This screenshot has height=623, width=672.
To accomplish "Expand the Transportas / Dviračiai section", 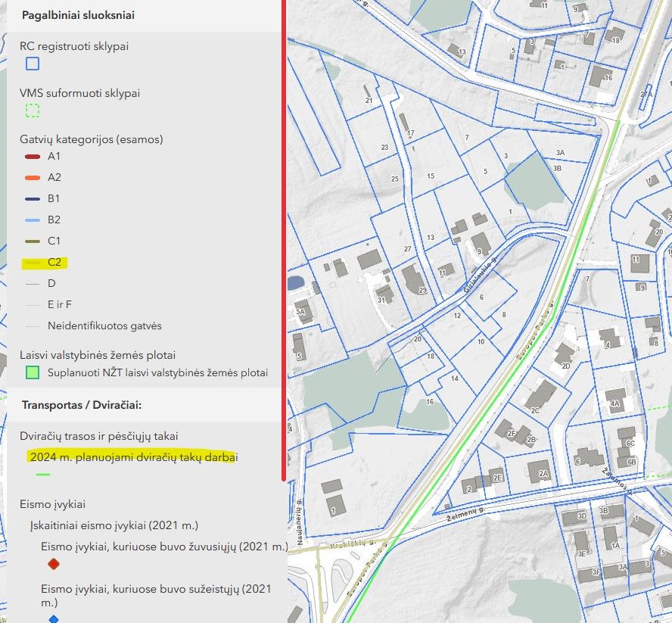I will click(x=82, y=405).
